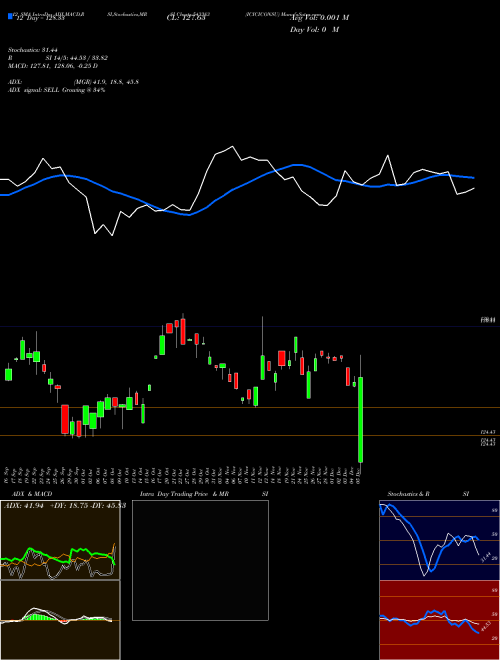Click the 'ADX signal: SELL Growing @ 34%' text
The height and width of the screenshot is (660, 500).
[x=56, y=90]
